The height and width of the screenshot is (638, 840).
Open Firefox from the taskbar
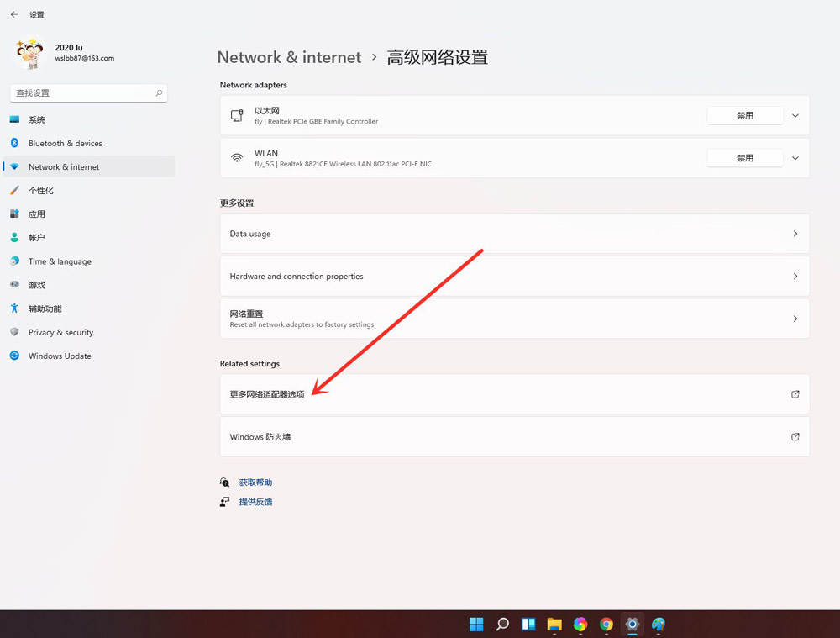[x=580, y=625]
